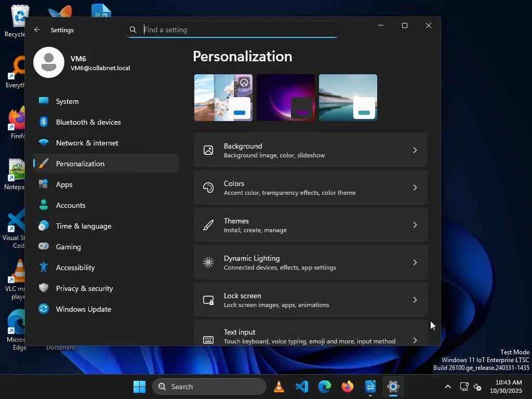Open Firefox from the taskbar
532x399 pixels.
pos(348,387)
